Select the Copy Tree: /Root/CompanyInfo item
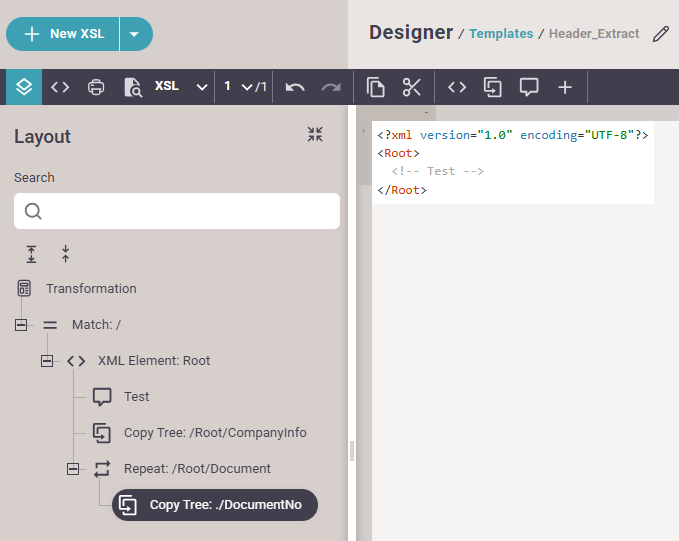This screenshot has height=541, width=679. tap(215, 433)
